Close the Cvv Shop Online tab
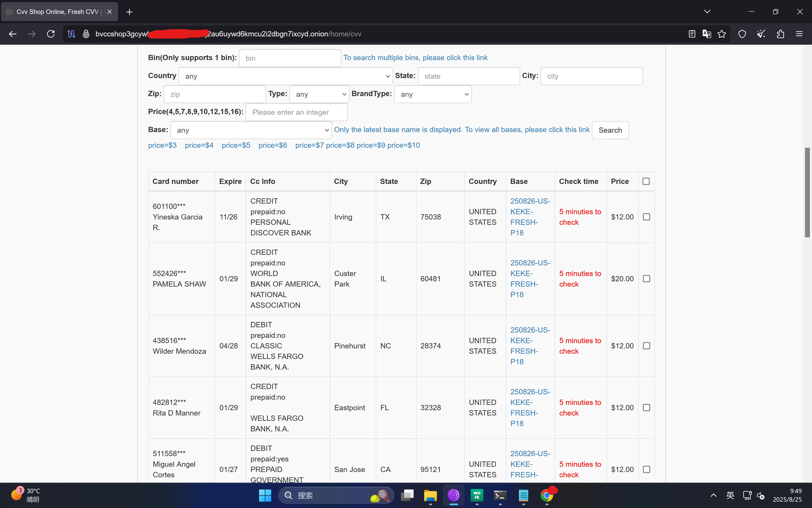 coord(109,12)
